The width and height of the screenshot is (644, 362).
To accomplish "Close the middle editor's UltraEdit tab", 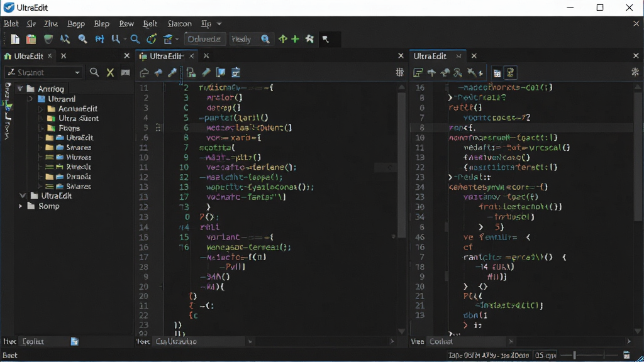I will 191,56.
